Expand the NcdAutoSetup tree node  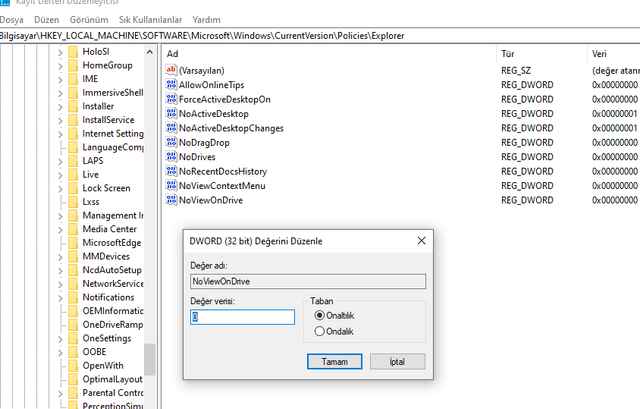coord(60,271)
